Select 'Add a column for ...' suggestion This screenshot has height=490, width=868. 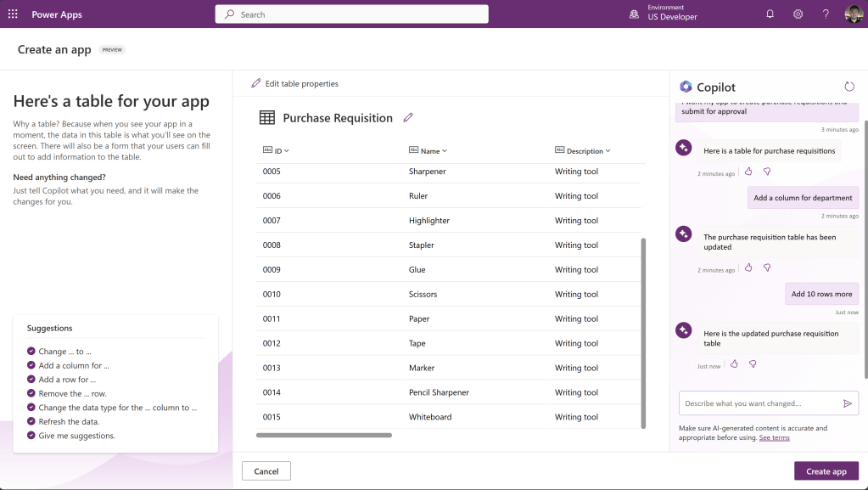tap(74, 365)
